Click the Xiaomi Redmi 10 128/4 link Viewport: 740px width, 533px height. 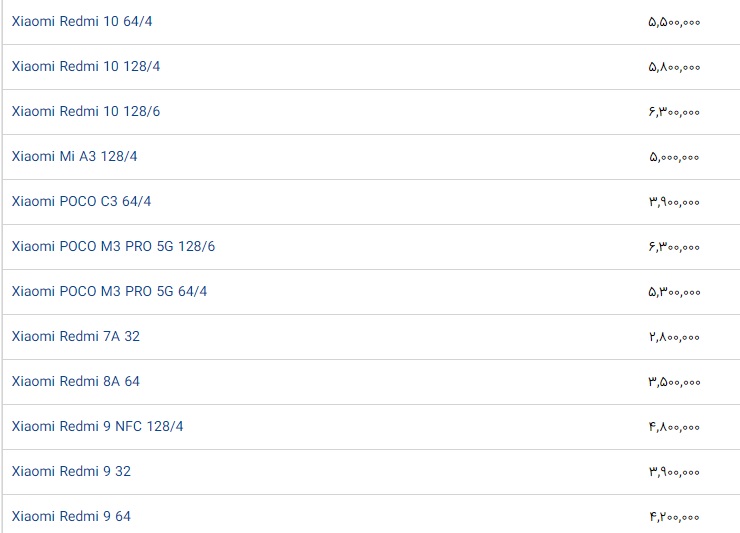86,66
